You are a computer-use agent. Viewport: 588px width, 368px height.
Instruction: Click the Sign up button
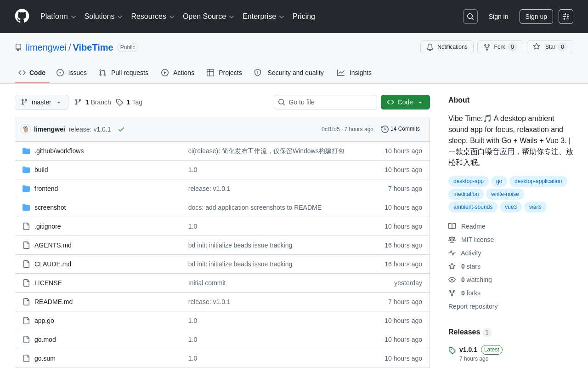[x=536, y=17]
